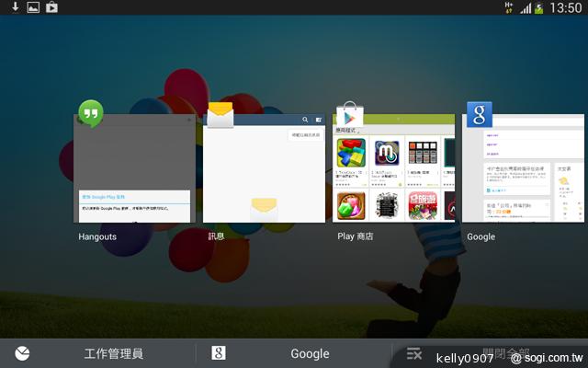
Task: Tap the compose icon in 訊息 thumbnail
Action: [x=319, y=120]
